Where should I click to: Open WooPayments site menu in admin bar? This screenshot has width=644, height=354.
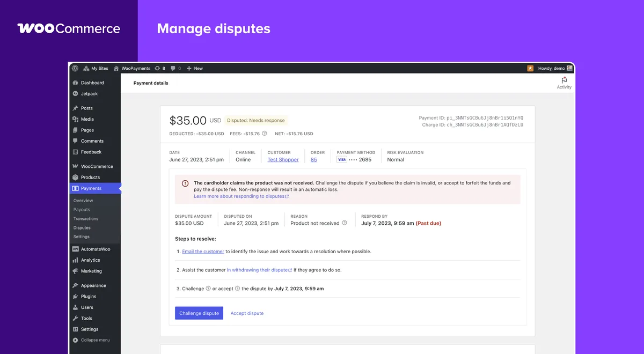coord(132,68)
